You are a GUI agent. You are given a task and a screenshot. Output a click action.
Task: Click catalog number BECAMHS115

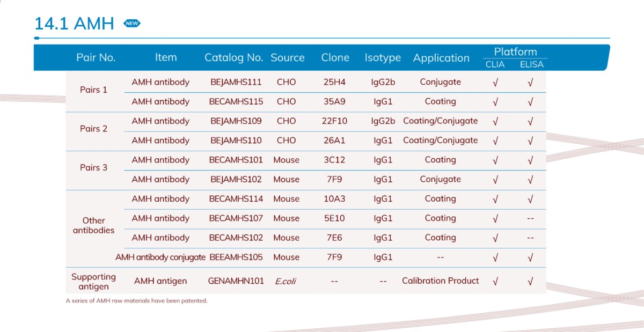236,102
